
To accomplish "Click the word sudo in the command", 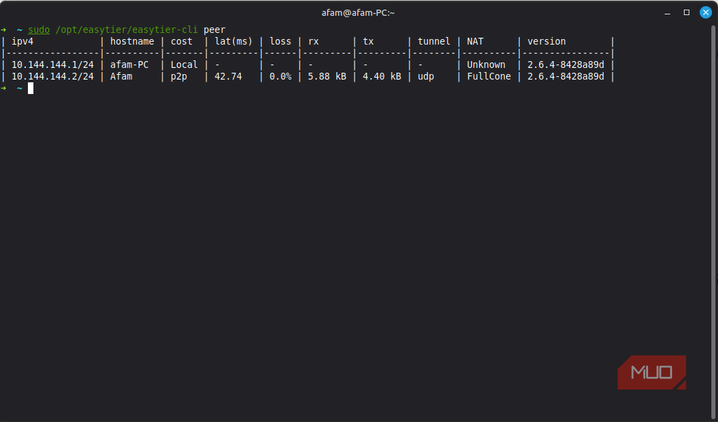I will (x=39, y=30).
